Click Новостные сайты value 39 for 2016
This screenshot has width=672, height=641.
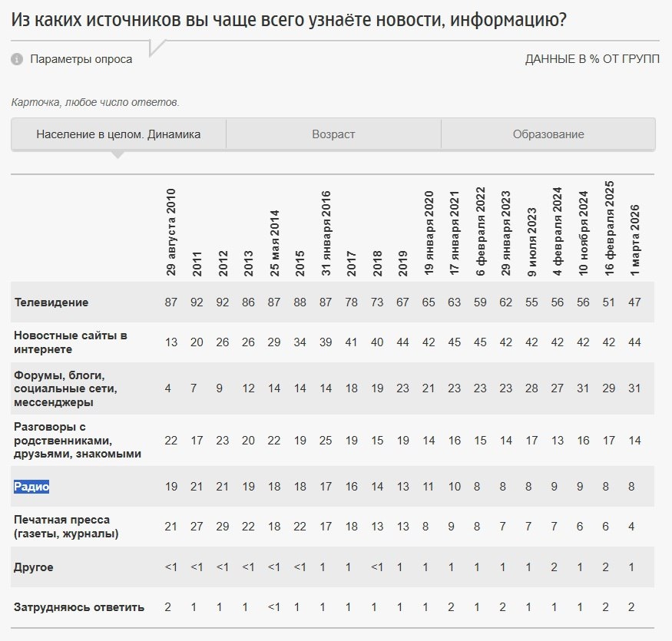[326, 342]
